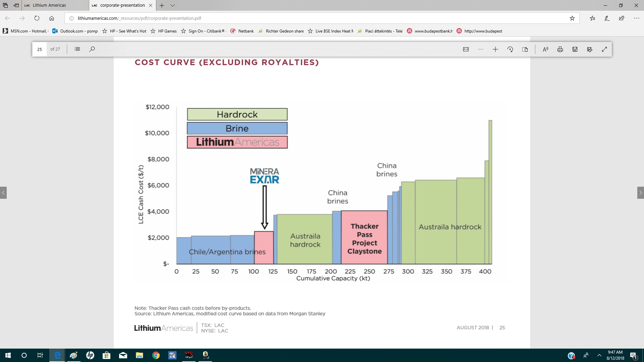Open the Netbank bookmark
Image resolution: width=644 pixels, height=362 pixels.
pos(242,31)
